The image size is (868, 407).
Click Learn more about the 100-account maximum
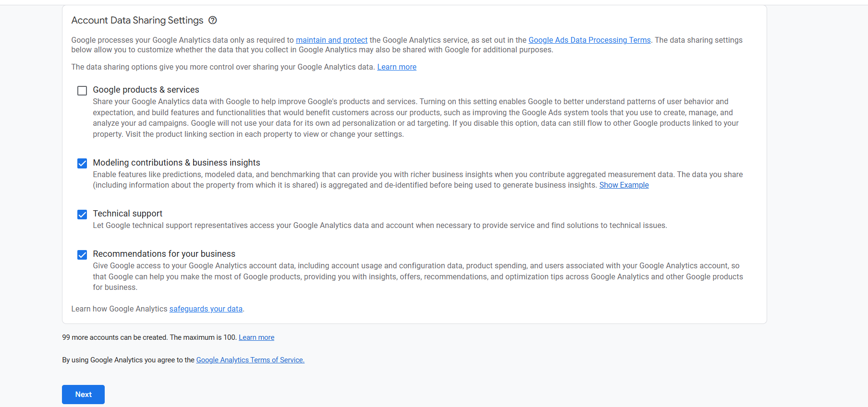click(257, 338)
